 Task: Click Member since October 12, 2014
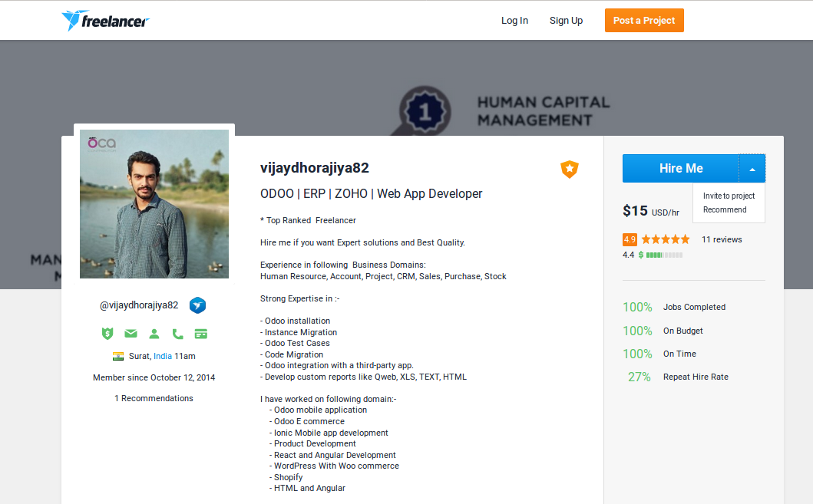point(154,377)
